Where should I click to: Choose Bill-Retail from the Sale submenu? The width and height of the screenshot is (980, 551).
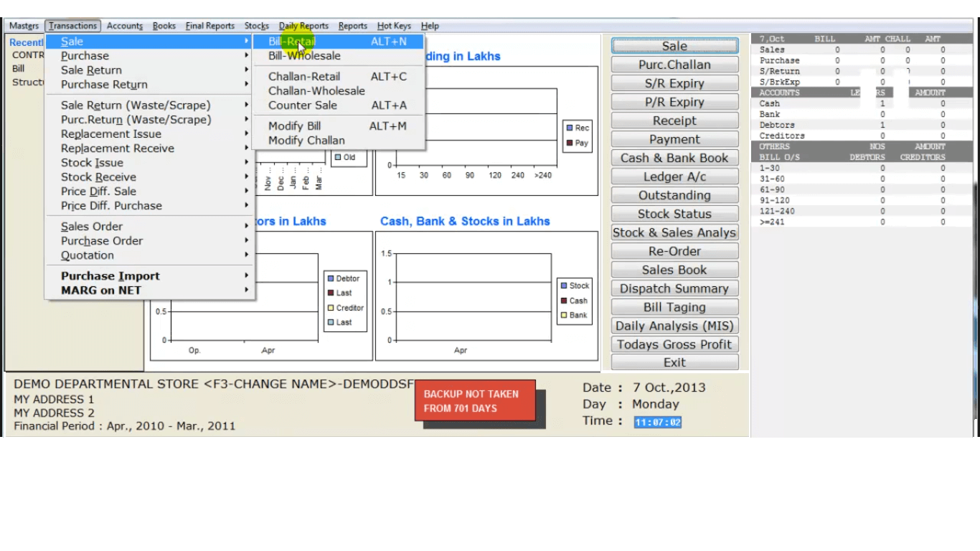(338, 42)
